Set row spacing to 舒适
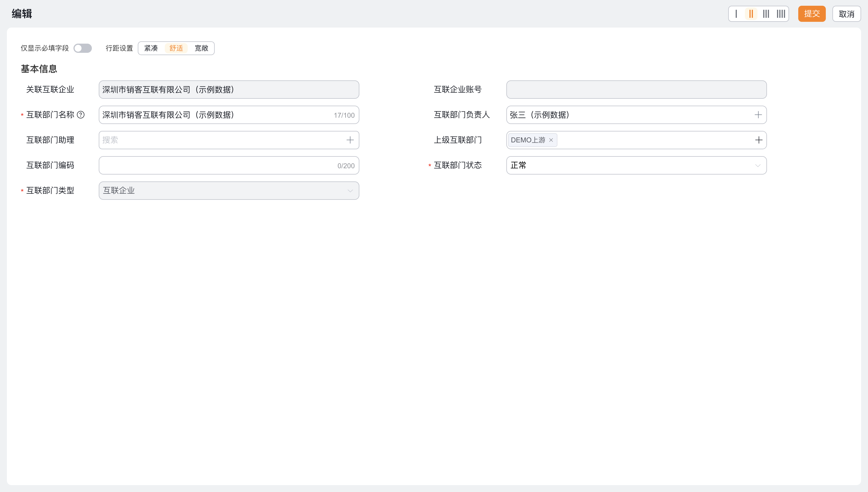This screenshot has width=868, height=492. (176, 48)
